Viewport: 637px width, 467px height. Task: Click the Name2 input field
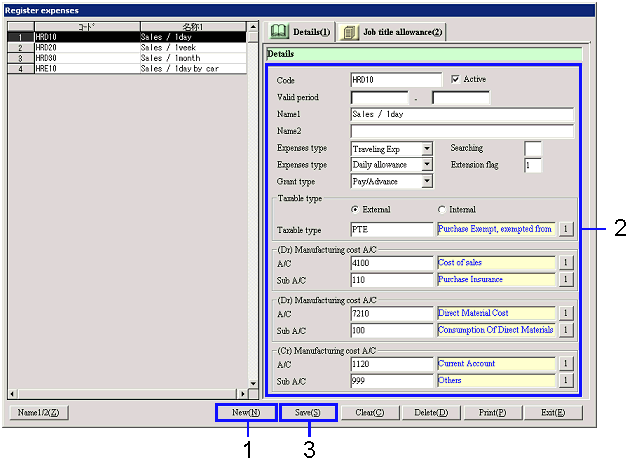coord(461,131)
